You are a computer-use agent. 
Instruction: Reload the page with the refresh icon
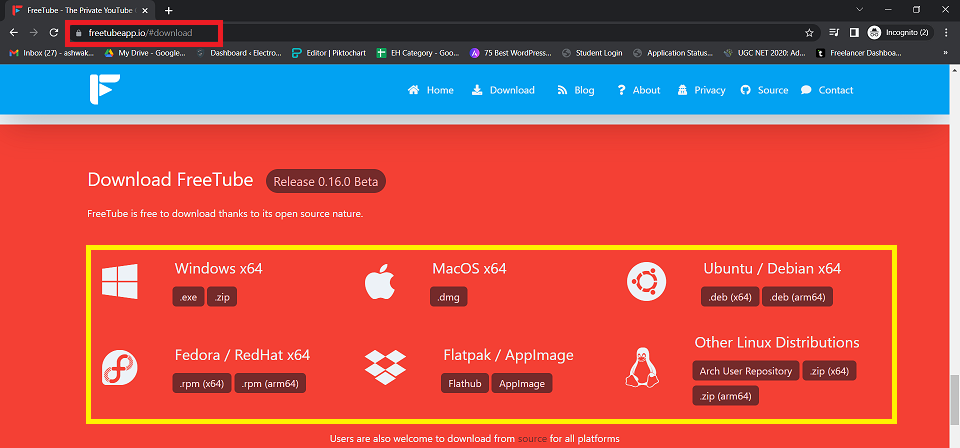click(x=54, y=32)
